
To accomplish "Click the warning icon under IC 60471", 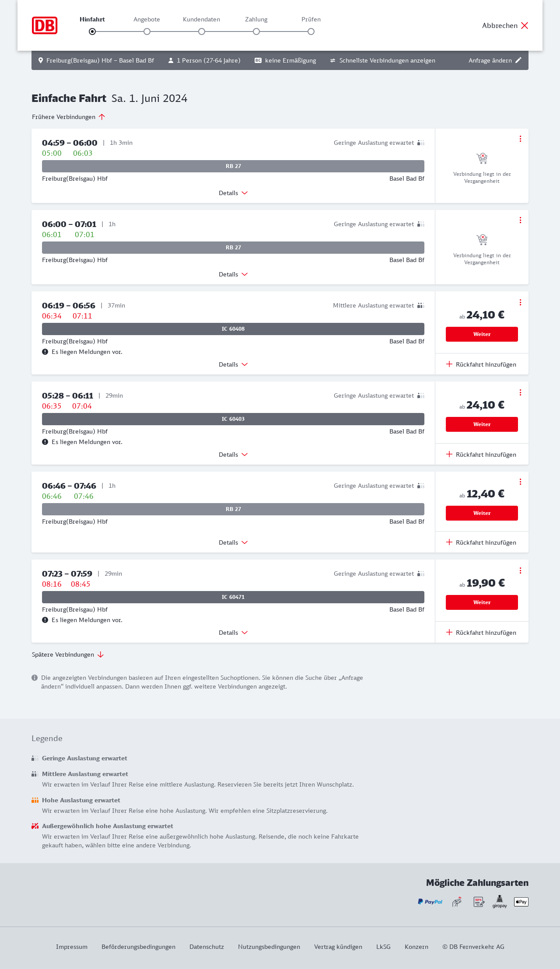I will point(45,620).
